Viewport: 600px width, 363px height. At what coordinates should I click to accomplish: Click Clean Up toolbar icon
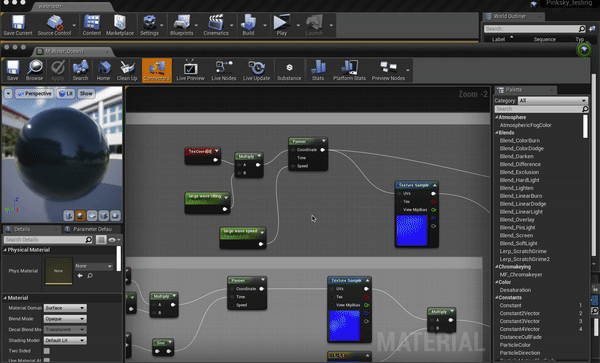click(x=127, y=70)
